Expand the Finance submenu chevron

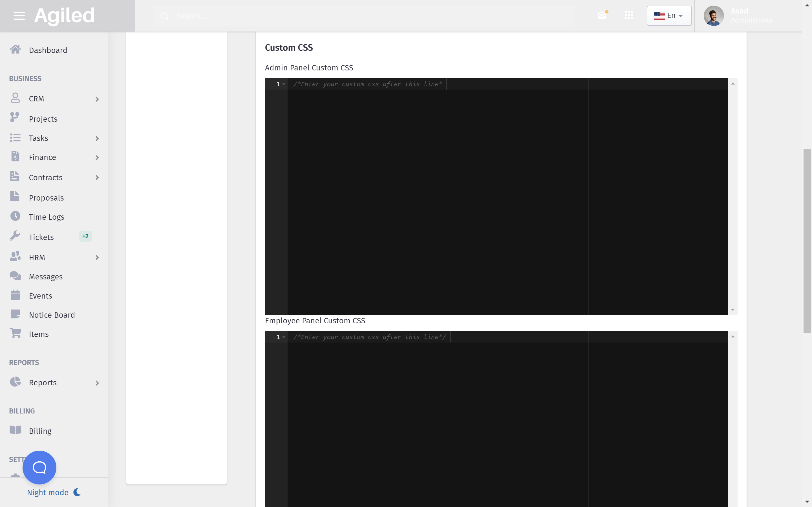click(x=97, y=158)
